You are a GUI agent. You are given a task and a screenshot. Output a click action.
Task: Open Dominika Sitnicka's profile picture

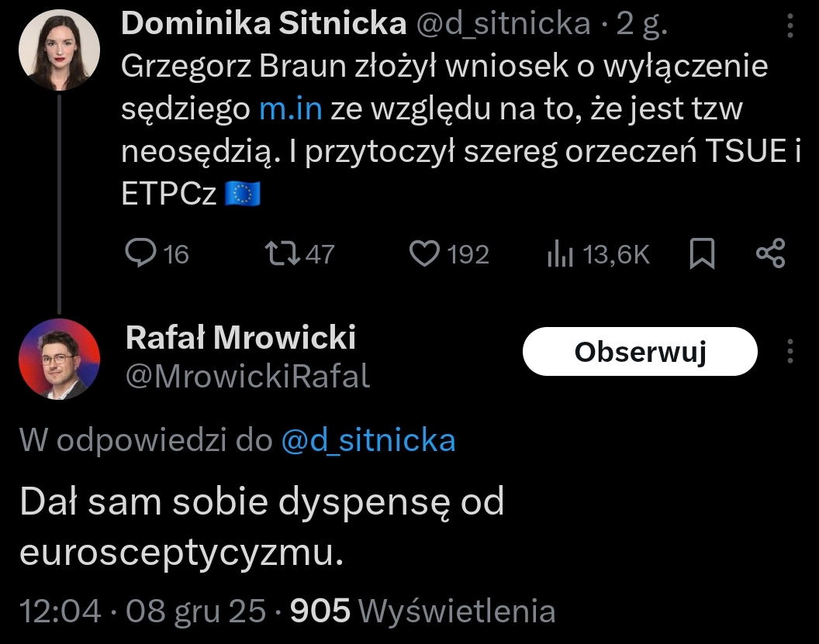[x=59, y=50]
